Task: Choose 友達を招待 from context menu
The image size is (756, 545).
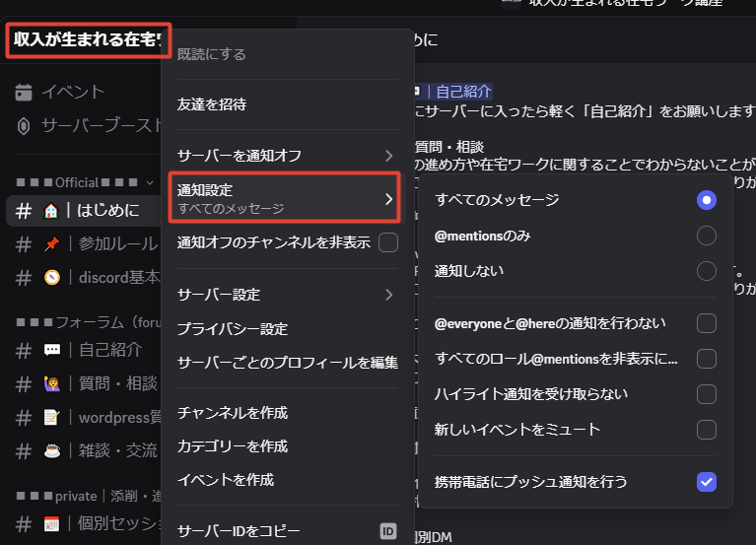Action: click(x=212, y=104)
